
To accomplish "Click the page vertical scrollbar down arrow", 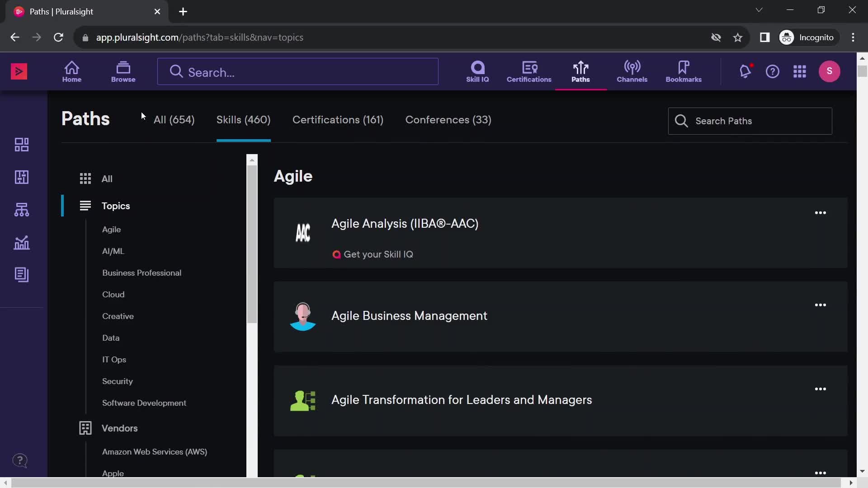I will (x=862, y=471).
